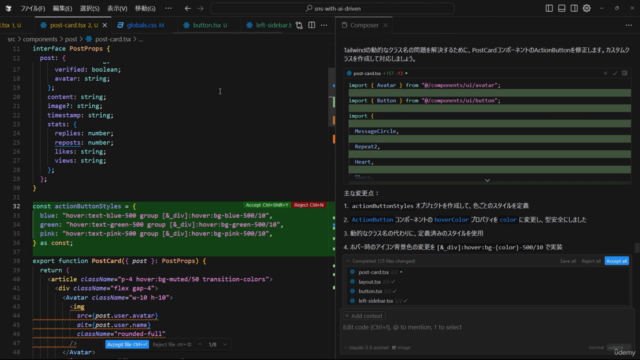Screen dimensions: 640x360
Task: Open the 表示(V) menu
Action: point(117,8)
